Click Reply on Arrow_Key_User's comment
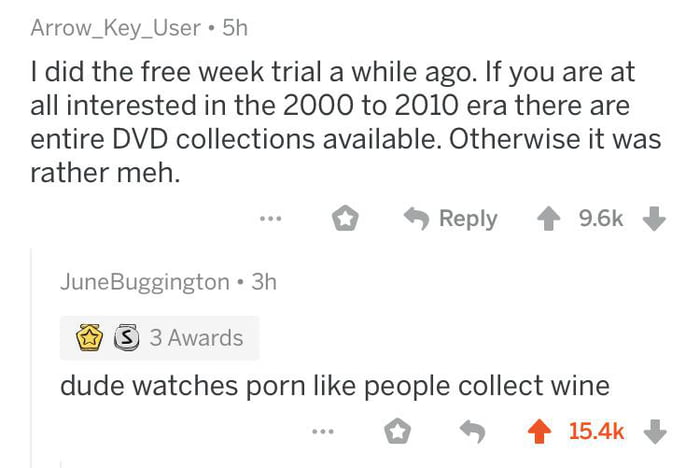Image resolution: width=700 pixels, height=468 pixels. coord(450,218)
